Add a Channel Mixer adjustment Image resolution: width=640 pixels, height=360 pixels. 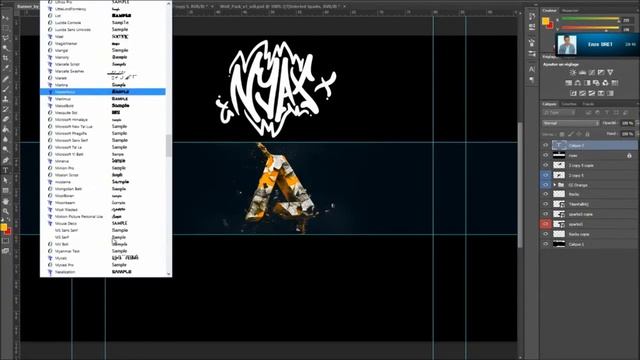[x=606, y=83]
